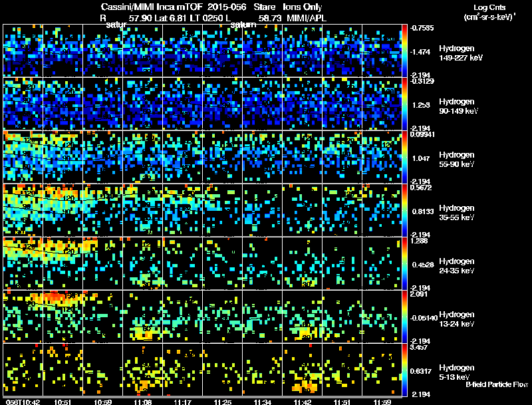Click the 'Log Cnts' color scale heading
The width and height of the screenshot is (532, 405).
point(489,7)
